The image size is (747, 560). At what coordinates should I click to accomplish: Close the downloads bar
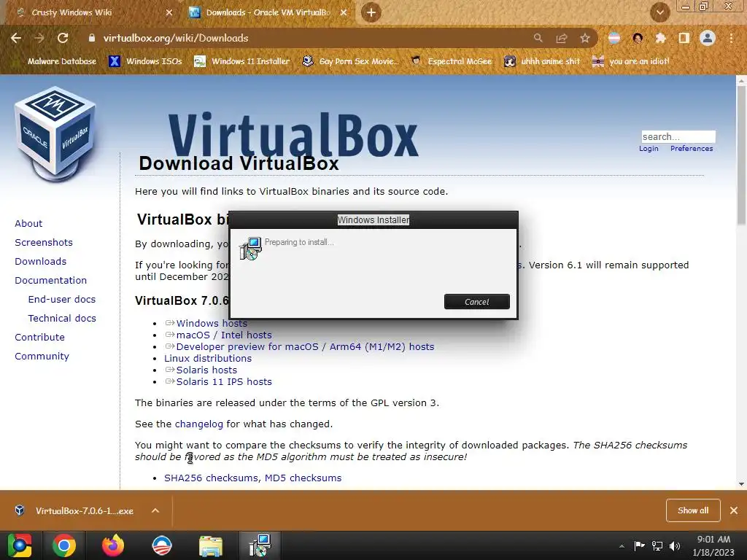(x=734, y=510)
